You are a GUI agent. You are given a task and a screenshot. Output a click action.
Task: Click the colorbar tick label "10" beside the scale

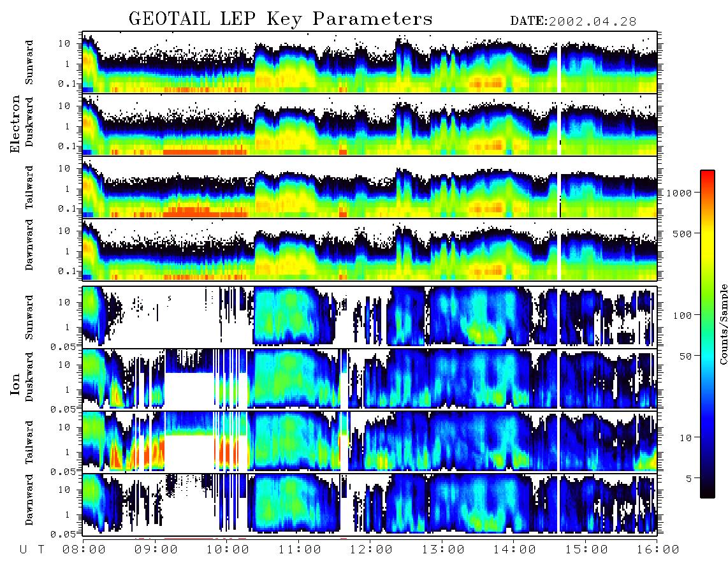[685, 438]
